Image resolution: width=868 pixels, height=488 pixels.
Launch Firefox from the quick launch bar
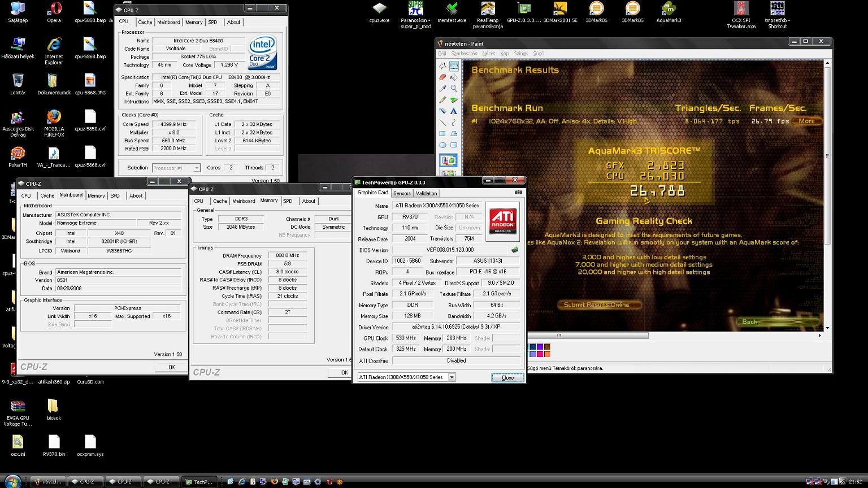(x=274, y=482)
